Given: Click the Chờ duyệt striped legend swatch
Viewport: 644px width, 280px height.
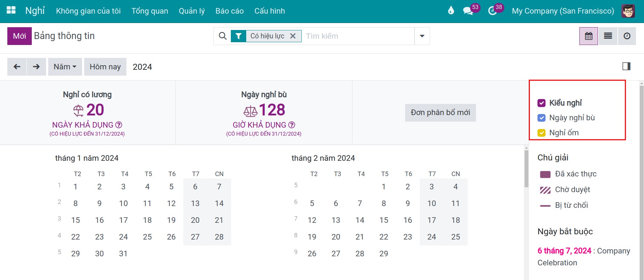Looking at the screenshot, I should pos(545,190).
